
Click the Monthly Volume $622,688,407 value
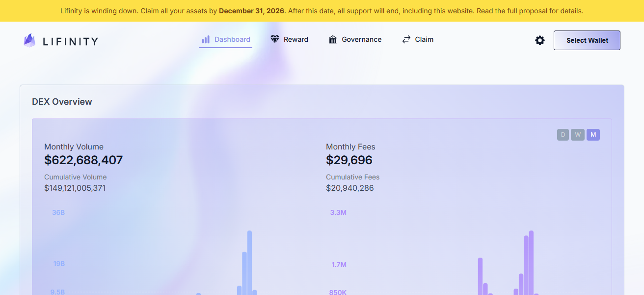point(83,160)
